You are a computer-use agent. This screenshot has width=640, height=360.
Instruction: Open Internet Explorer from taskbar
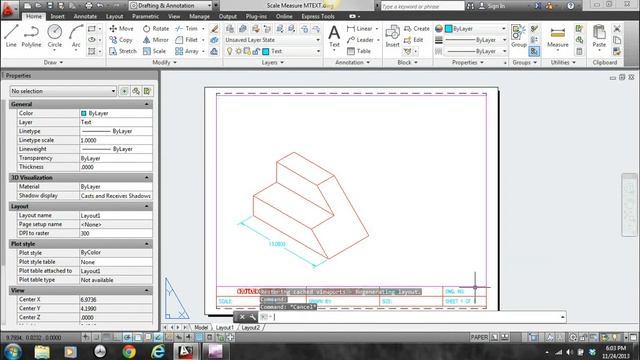(158, 351)
